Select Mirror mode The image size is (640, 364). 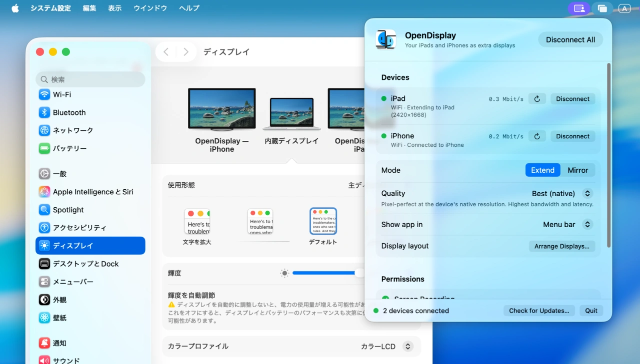click(x=577, y=170)
